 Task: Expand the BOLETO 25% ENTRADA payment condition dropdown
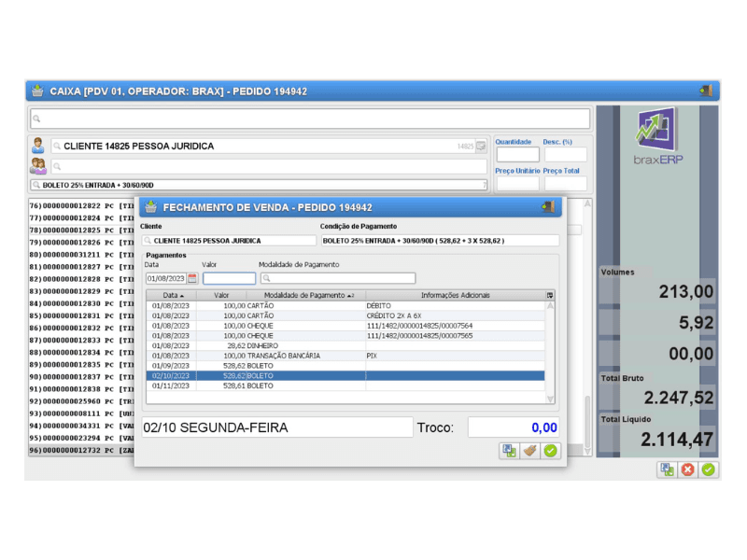[x=484, y=185]
